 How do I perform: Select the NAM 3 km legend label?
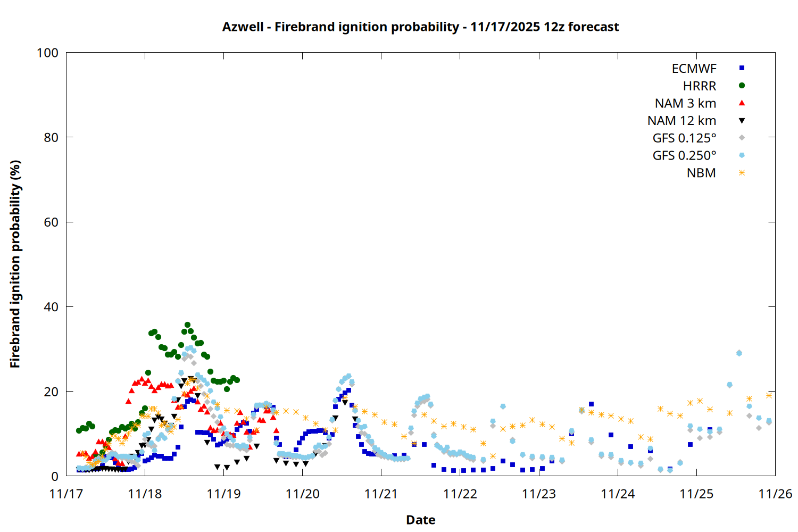(685, 104)
